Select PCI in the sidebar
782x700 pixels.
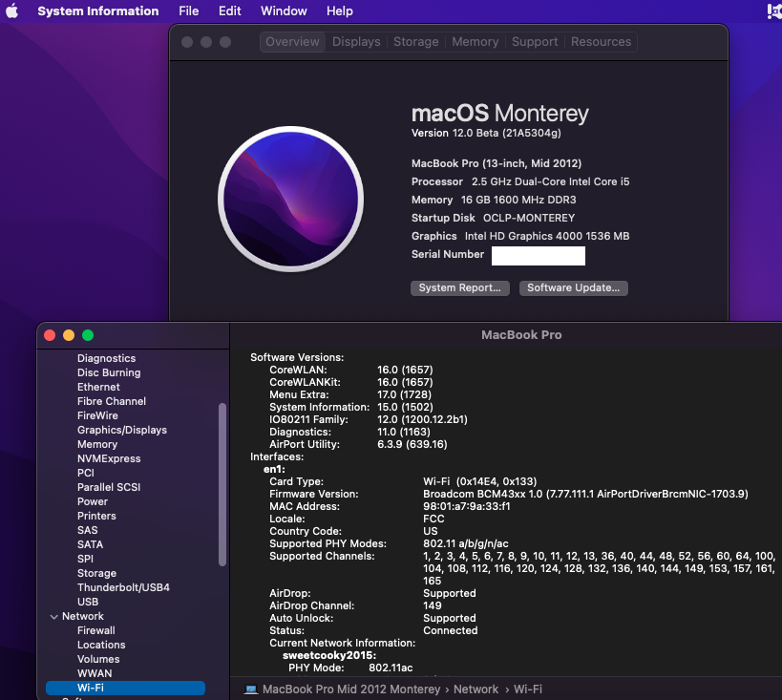(x=85, y=473)
